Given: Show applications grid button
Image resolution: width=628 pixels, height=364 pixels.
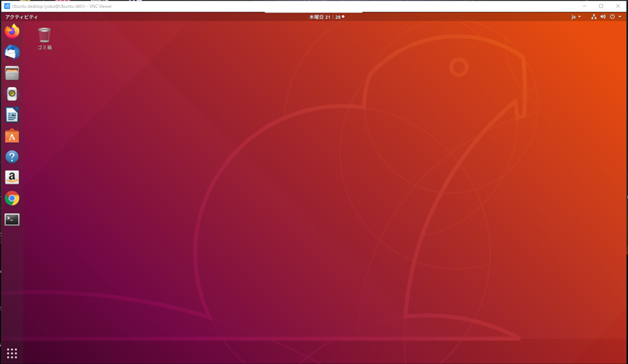Looking at the screenshot, I should [12, 353].
